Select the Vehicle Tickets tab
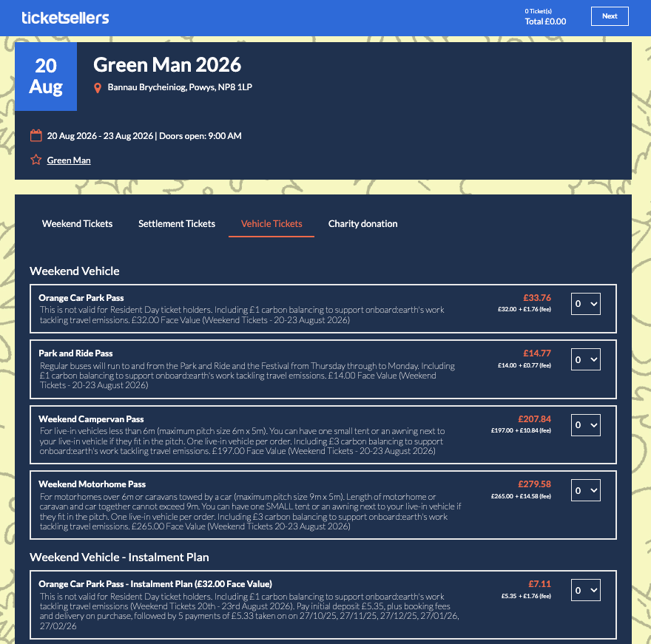This screenshot has width=651, height=644. (271, 223)
